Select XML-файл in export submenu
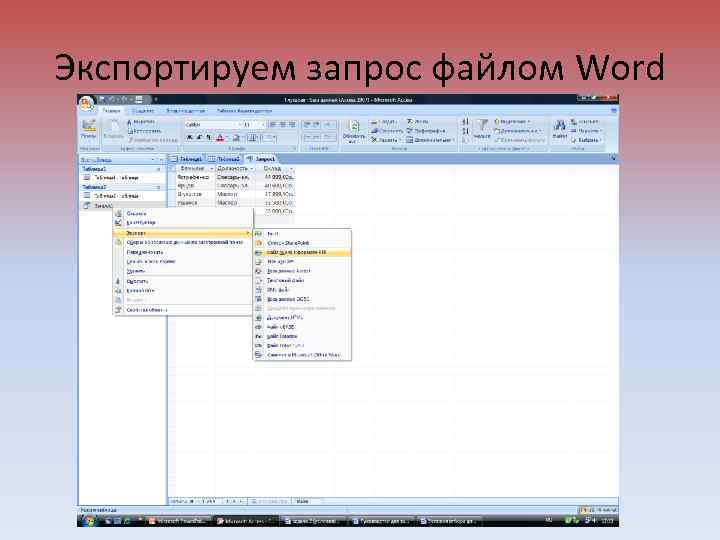 [302, 290]
